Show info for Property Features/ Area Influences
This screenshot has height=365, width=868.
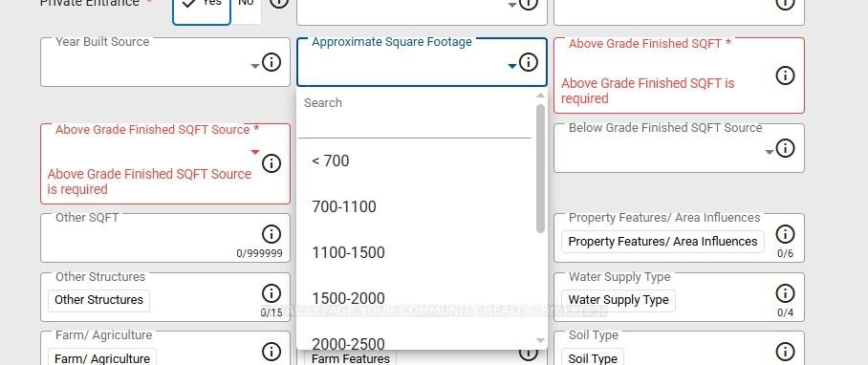(785, 234)
